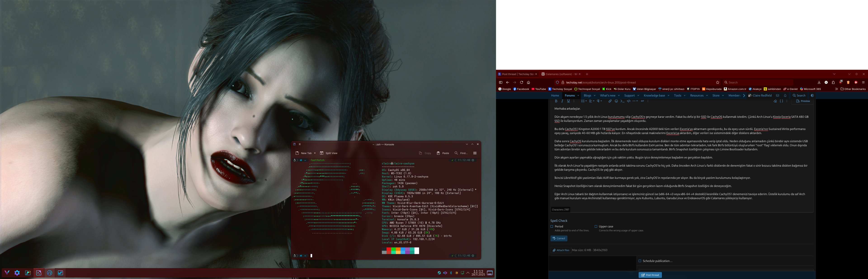Insert a code block with the brackets icon
Viewport: 868px width, 279px height.
pos(629,101)
